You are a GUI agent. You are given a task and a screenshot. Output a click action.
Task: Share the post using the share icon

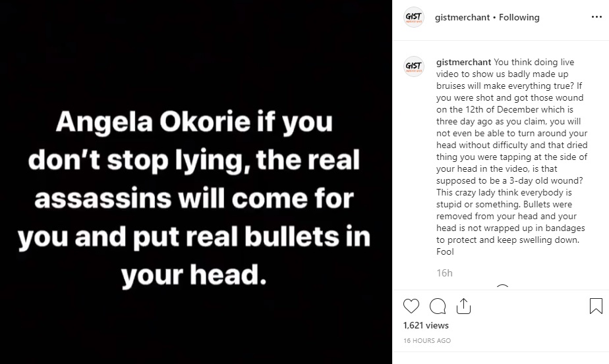[463, 306]
